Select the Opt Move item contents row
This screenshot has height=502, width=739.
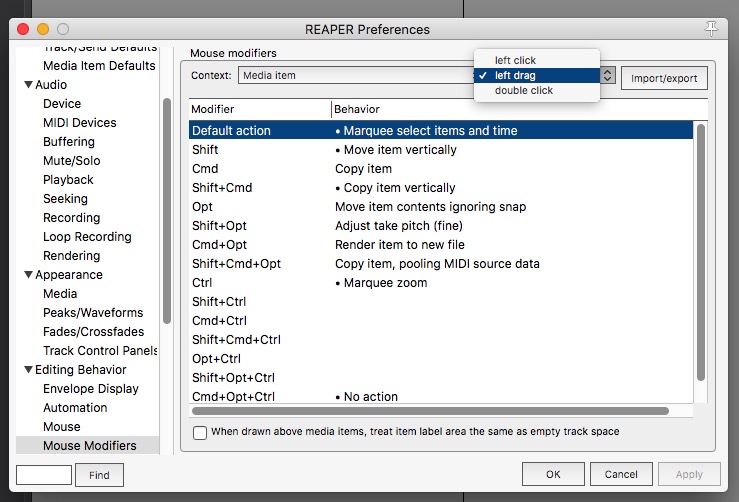[x=441, y=206]
